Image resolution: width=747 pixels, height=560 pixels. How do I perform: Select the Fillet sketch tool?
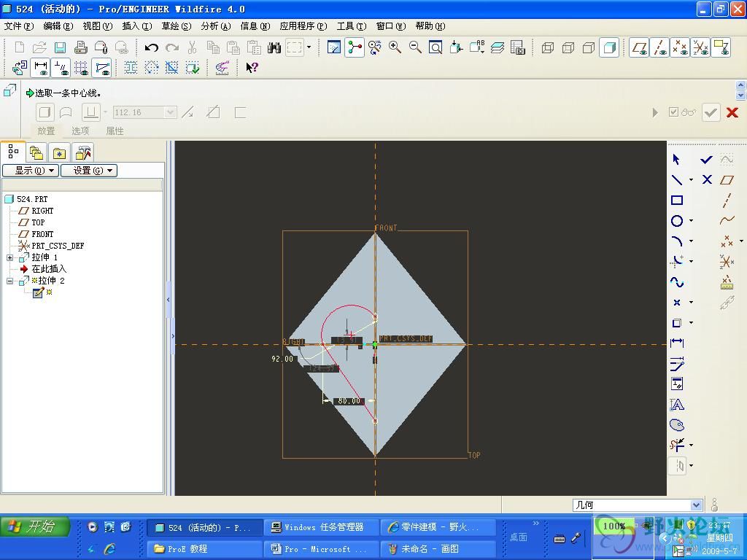point(676,261)
